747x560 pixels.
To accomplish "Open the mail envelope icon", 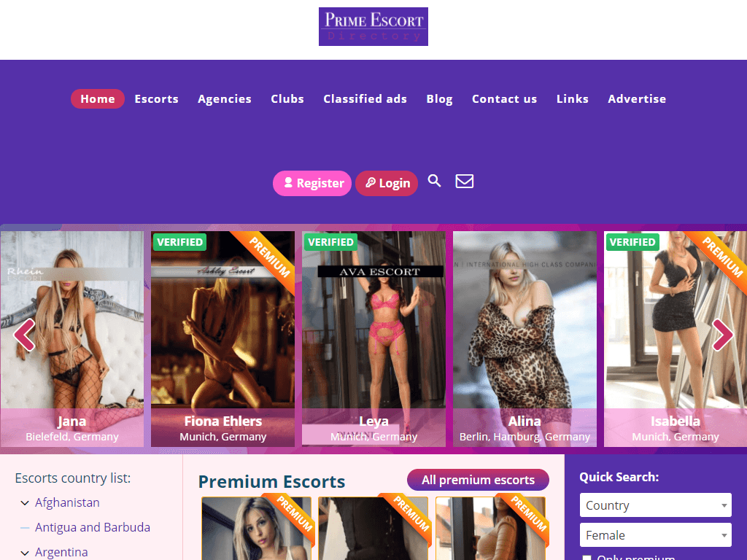I will [464, 181].
